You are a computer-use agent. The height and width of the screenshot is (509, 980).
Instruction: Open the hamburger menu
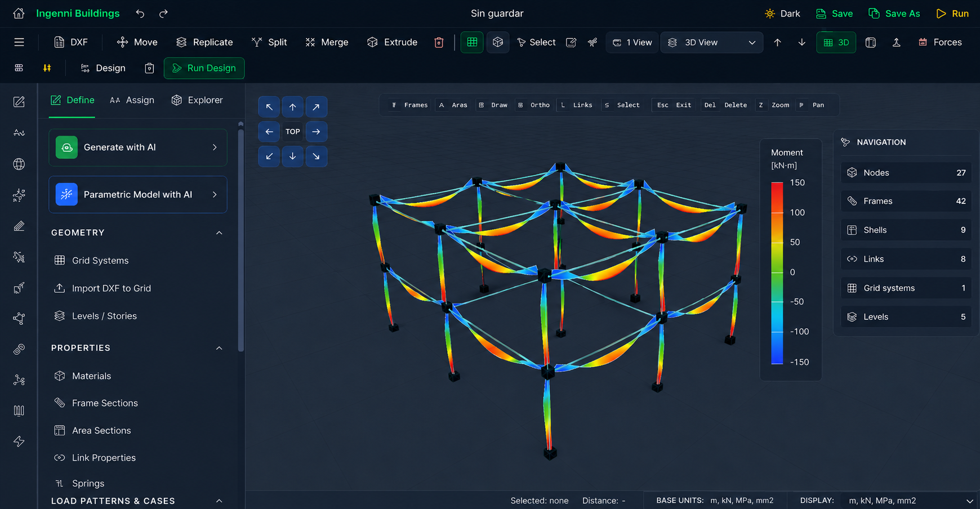(x=19, y=42)
